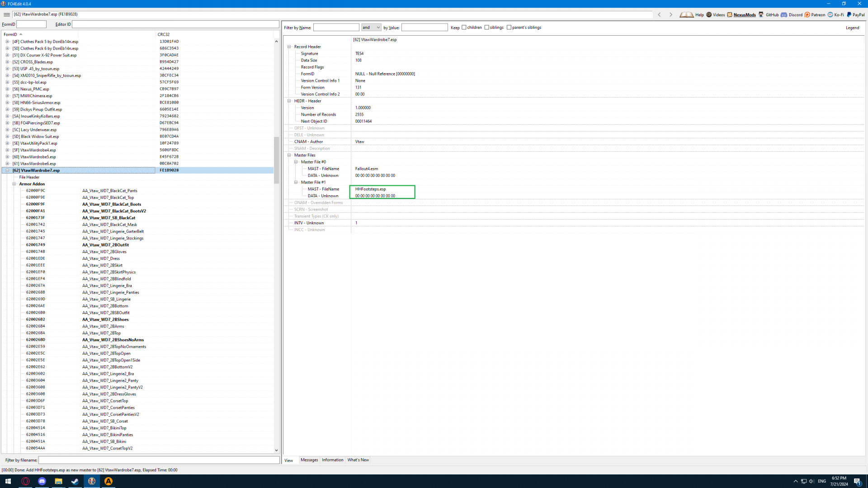The width and height of the screenshot is (868, 488).
Task: Switch to the What's New tab
Action: tap(358, 460)
